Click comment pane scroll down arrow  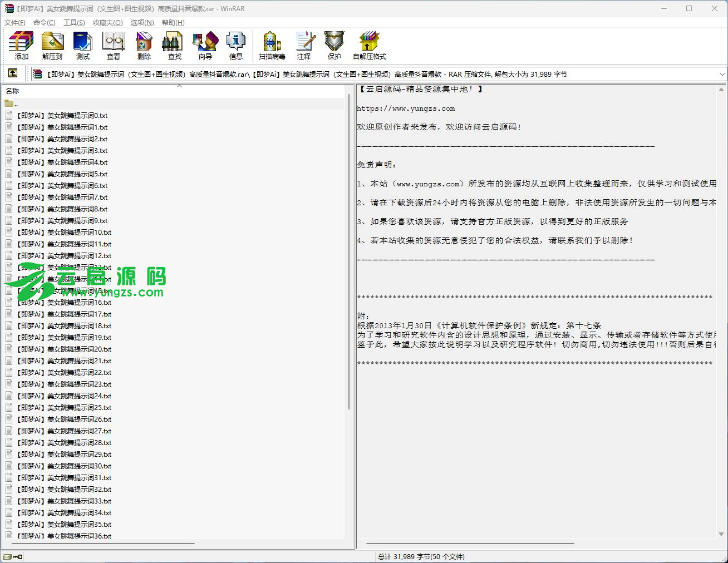pyautogui.click(x=721, y=534)
